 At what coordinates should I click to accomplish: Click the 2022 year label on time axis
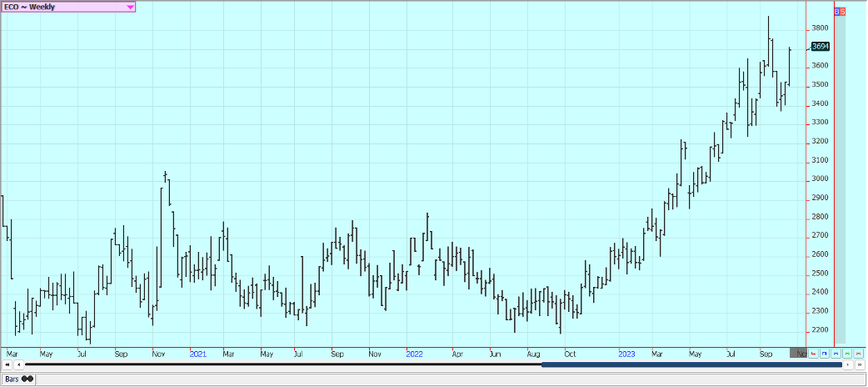click(x=415, y=353)
